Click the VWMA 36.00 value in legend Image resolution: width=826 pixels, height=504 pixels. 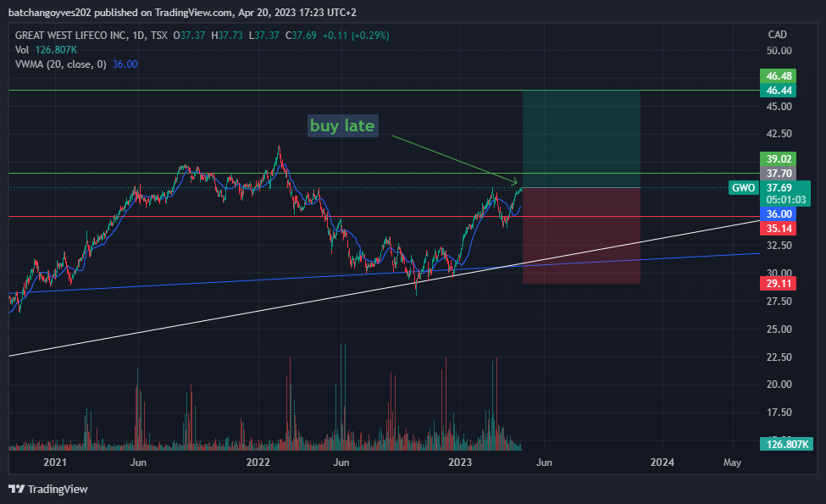pos(125,64)
